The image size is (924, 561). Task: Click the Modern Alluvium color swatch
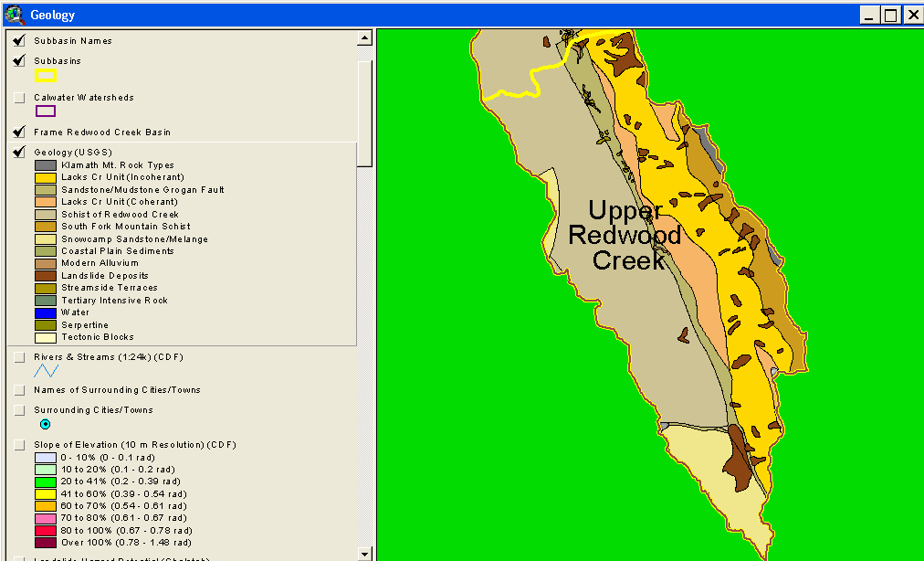click(x=46, y=264)
